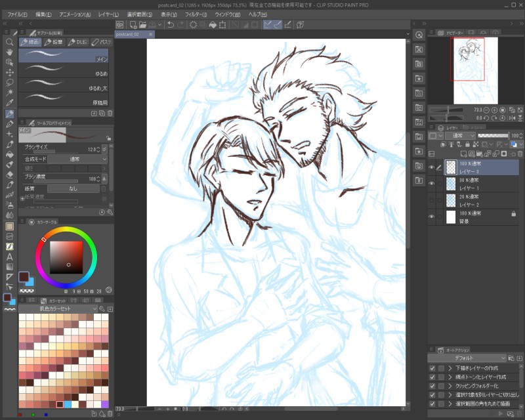Click the New canvas icon
525x420 pixels.
point(133,24)
